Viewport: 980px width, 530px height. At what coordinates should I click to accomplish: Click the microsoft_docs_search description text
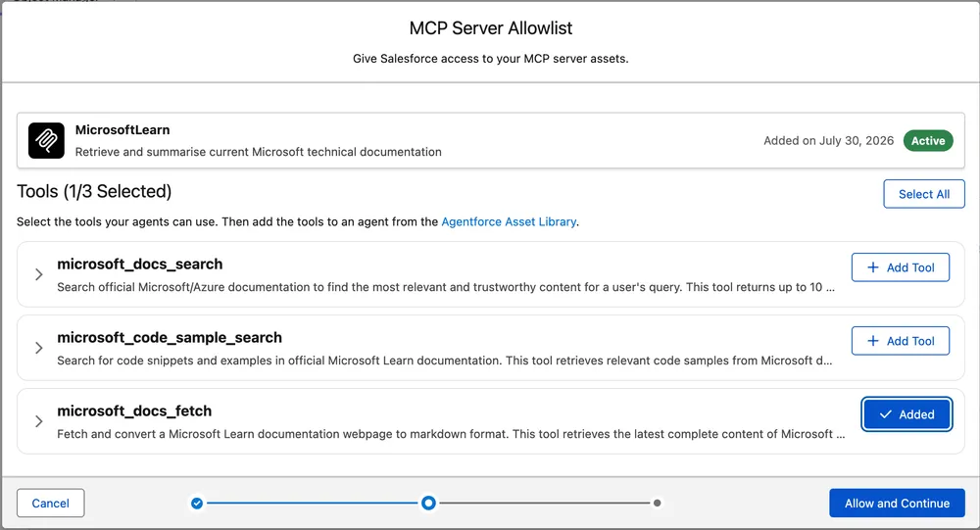pos(446,287)
